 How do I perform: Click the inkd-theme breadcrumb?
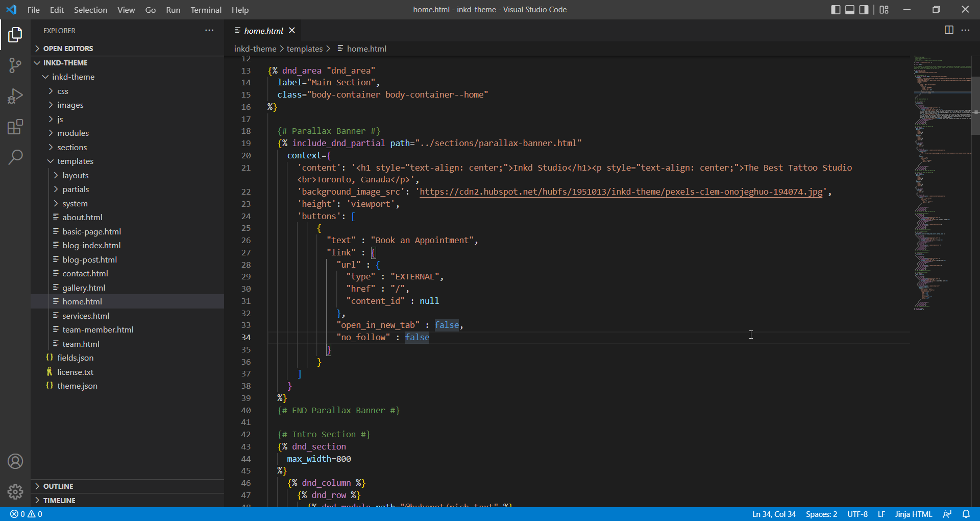coord(255,49)
